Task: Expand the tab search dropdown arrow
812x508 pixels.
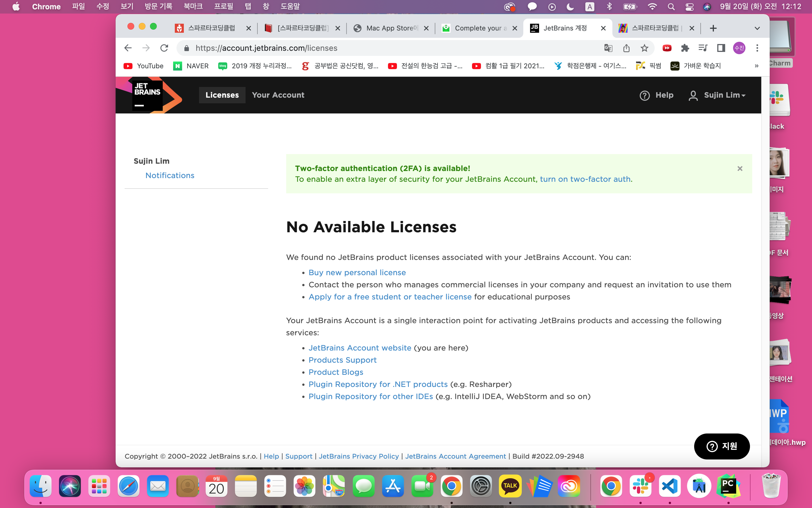Action: pos(757,28)
